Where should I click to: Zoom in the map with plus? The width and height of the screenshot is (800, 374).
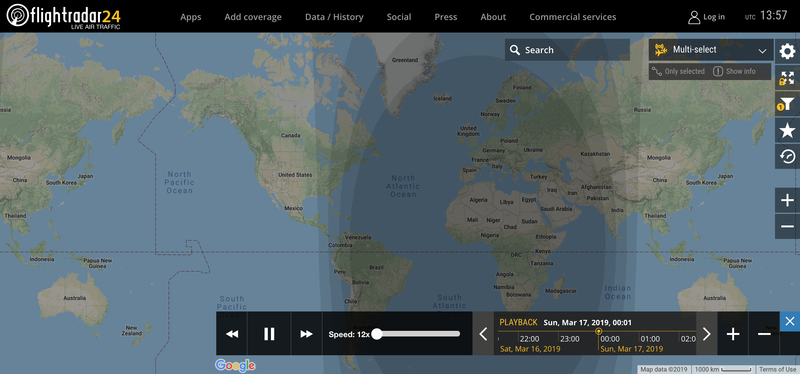(x=787, y=200)
